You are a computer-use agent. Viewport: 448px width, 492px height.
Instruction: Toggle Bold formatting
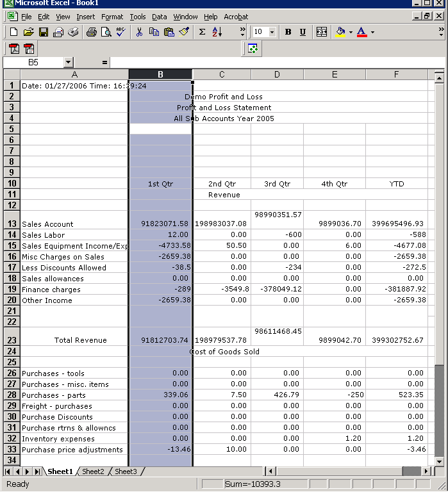288,32
